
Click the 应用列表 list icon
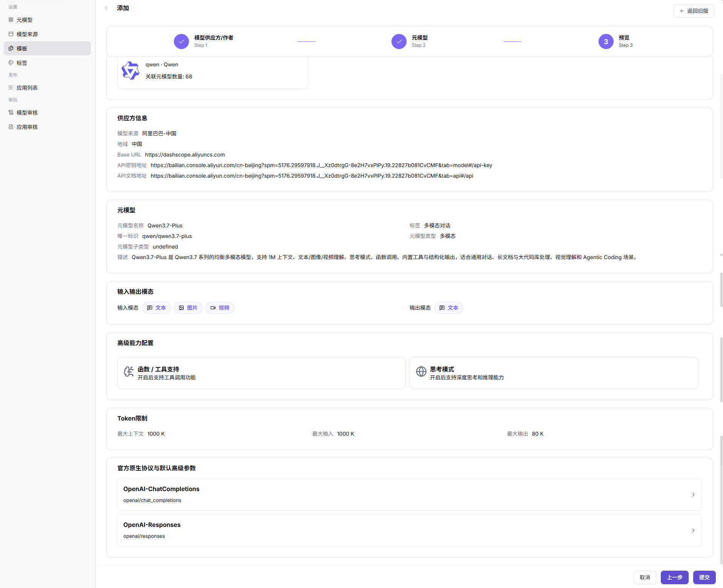coord(11,88)
